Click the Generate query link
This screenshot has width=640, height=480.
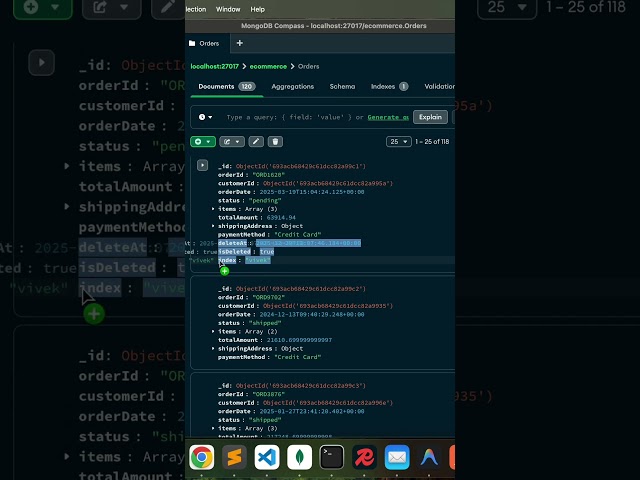[388, 117]
